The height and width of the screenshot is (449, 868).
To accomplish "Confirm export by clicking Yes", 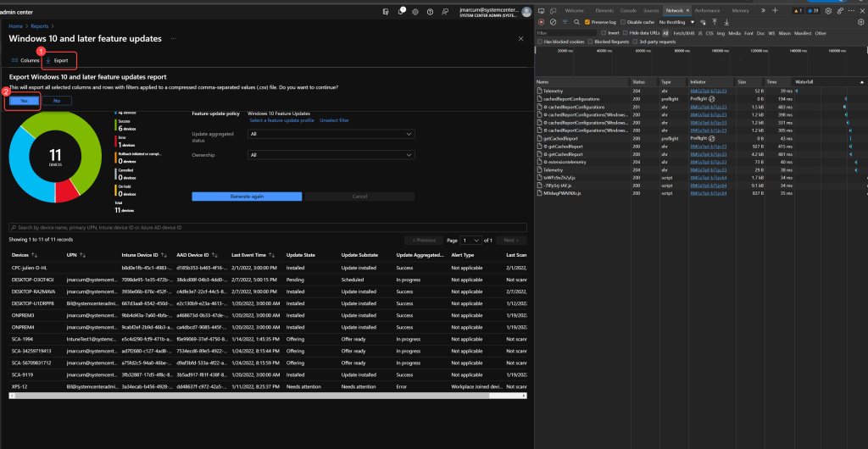I will coord(25,100).
